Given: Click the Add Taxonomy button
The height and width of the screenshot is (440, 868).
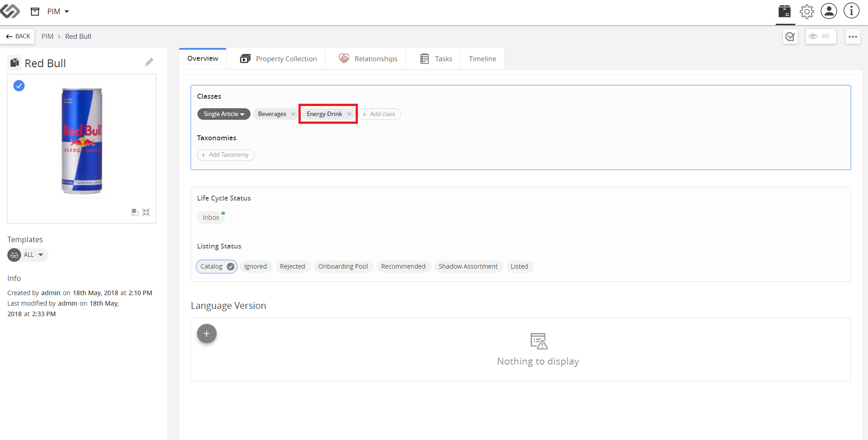Looking at the screenshot, I should [226, 155].
